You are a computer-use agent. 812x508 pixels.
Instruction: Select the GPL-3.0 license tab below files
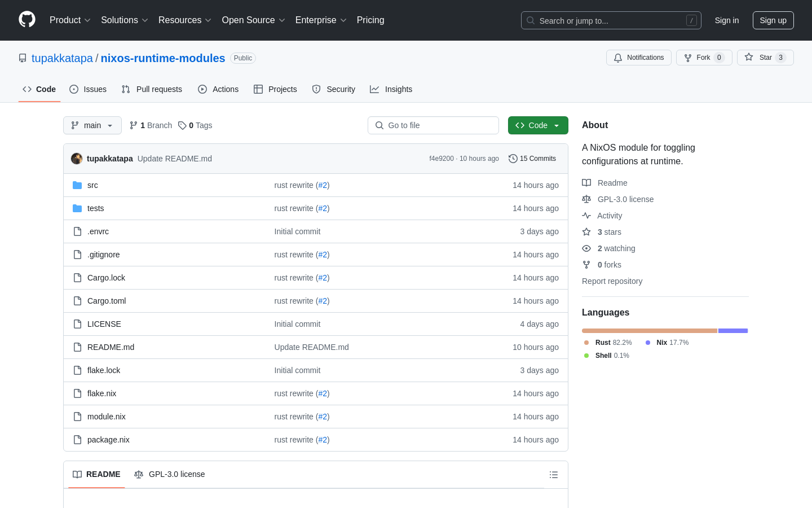[x=170, y=474]
